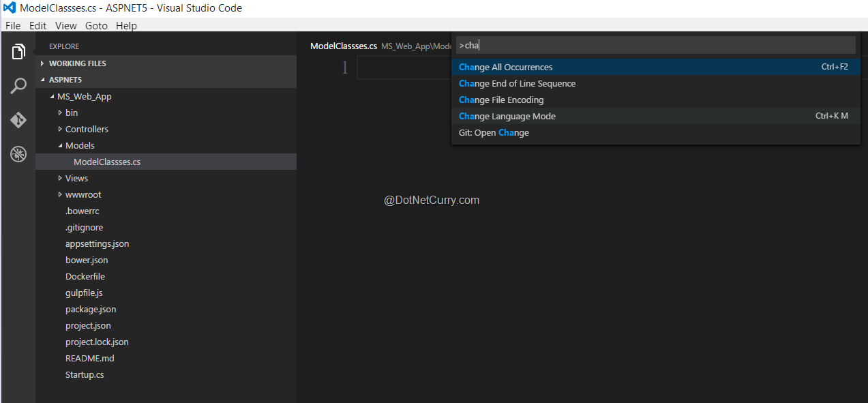868x403 pixels.
Task: Click the Visual Studio Code logo in title bar
Action: click(x=9, y=8)
